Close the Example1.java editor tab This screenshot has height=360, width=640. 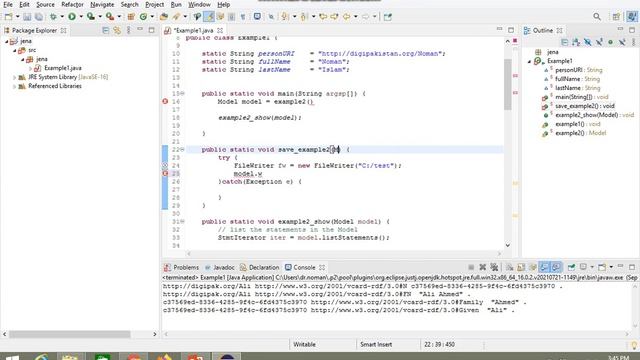tap(220, 31)
